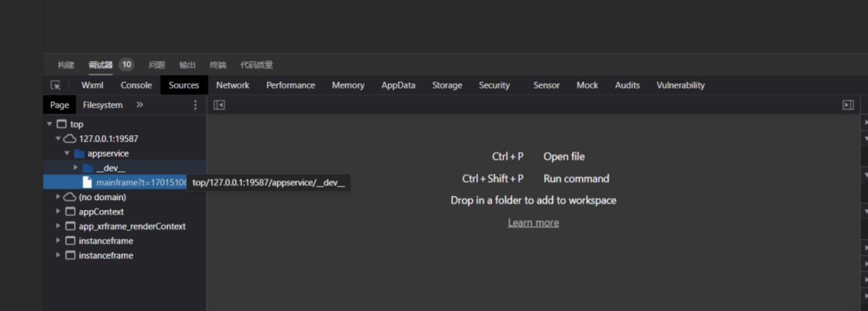Click the appservice folder icon
Image resolution: width=868 pixels, height=311 pixels.
pyautogui.click(x=79, y=154)
